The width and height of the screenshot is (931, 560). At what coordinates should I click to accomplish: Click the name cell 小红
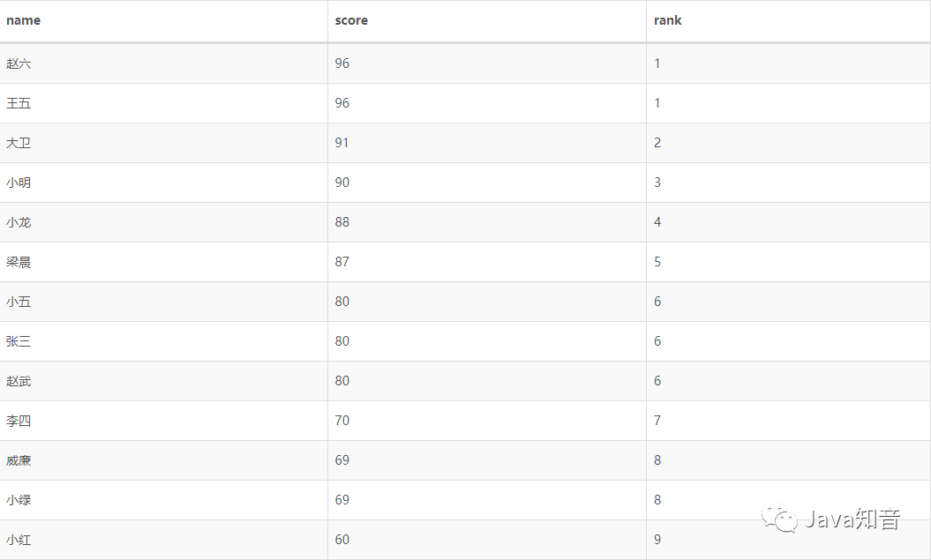coord(19,540)
